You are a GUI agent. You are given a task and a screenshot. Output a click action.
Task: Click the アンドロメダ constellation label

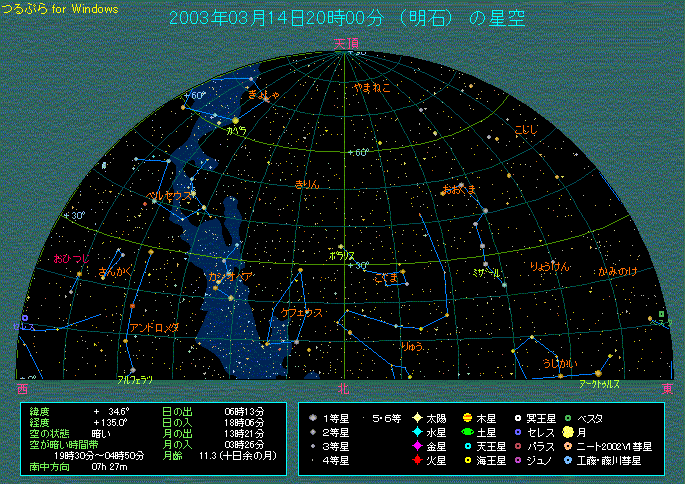pos(154,328)
